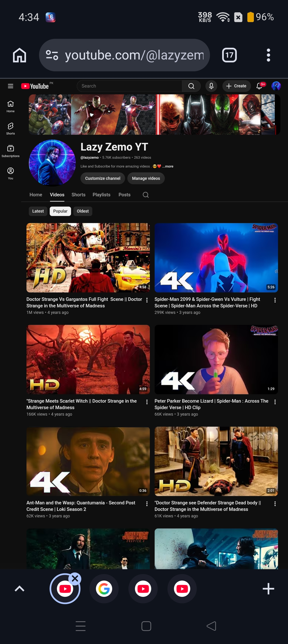Click the Lazy Zemo YT channel avatar
This screenshot has width=288, height=644.
(52, 163)
